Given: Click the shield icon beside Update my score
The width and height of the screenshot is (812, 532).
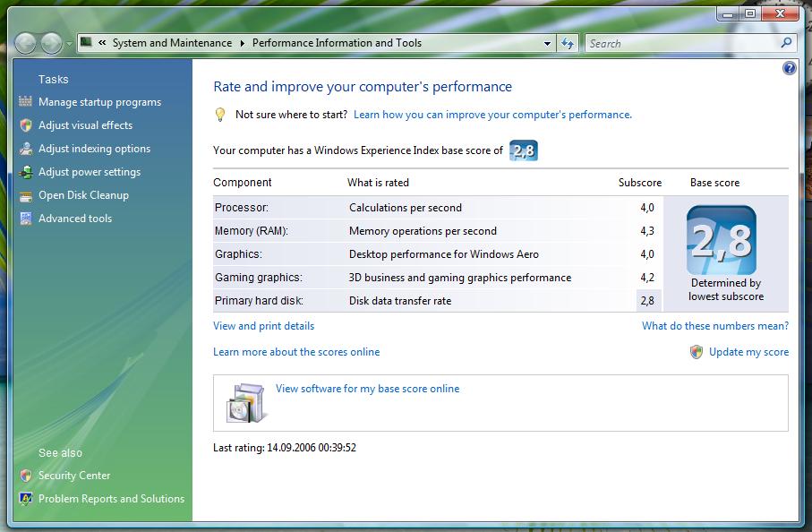Looking at the screenshot, I should (x=697, y=352).
